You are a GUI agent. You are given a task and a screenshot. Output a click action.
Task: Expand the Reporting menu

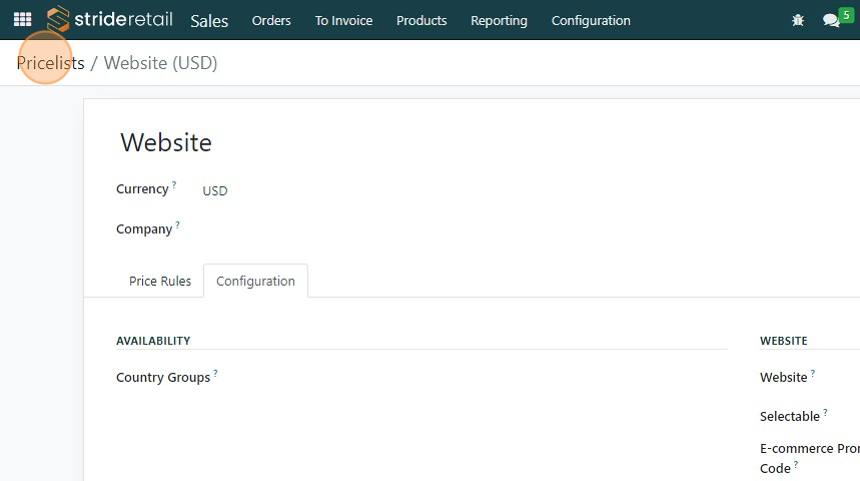pyautogui.click(x=499, y=20)
